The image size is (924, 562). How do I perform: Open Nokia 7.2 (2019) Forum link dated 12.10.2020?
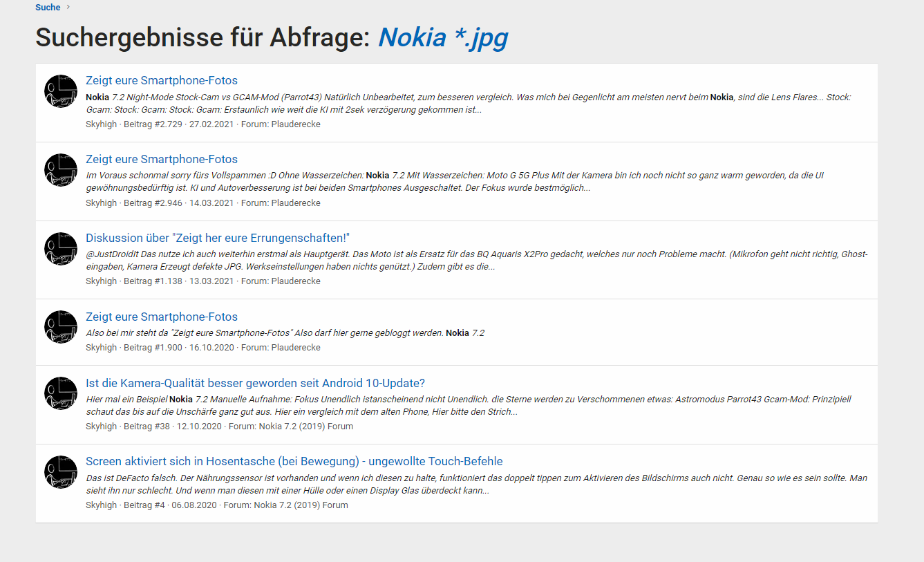tap(306, 427)
